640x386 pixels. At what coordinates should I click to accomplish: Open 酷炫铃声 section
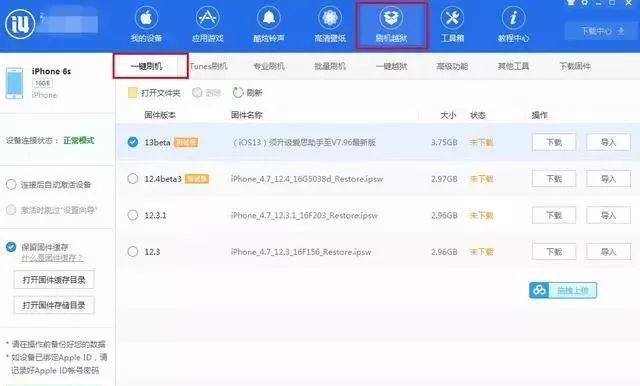pyautogui.click(x=269, y=25)
